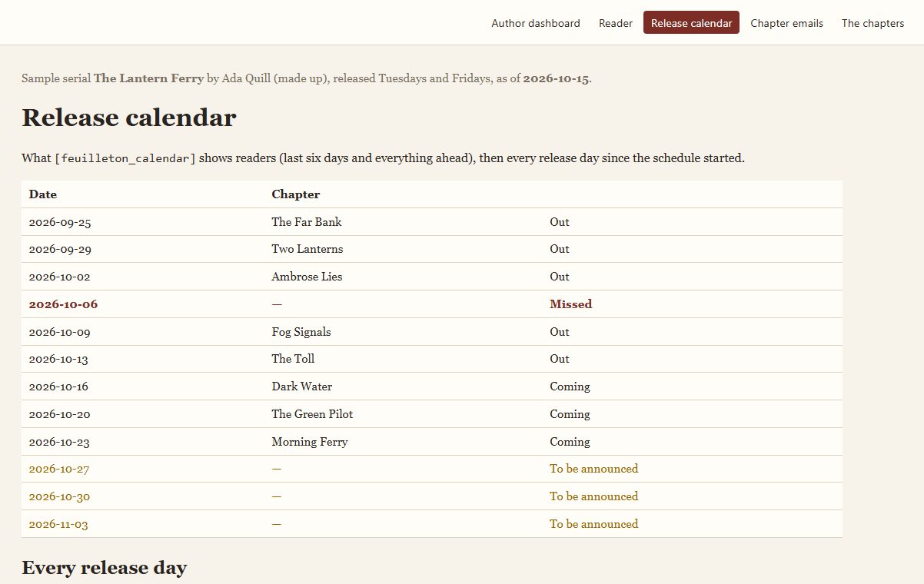Screen dimensions: 924x584
Task: Click the Every release day heading
Action: click(105, 568)
